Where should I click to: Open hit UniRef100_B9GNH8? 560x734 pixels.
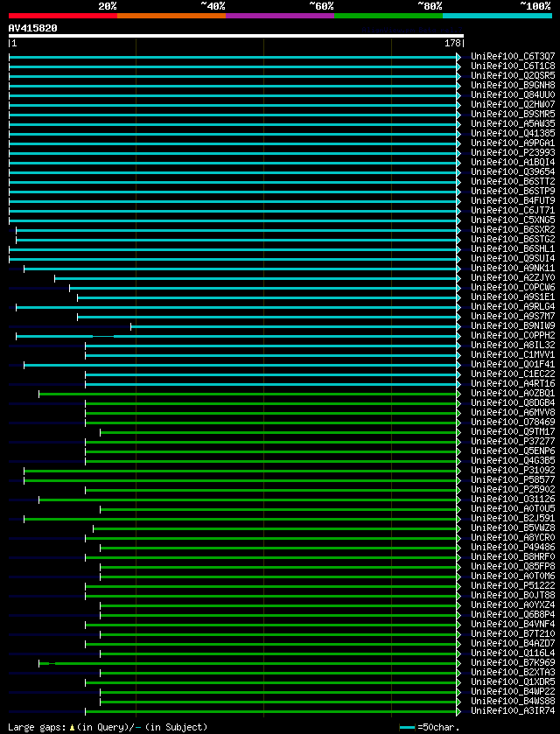[x=513, y=86]
